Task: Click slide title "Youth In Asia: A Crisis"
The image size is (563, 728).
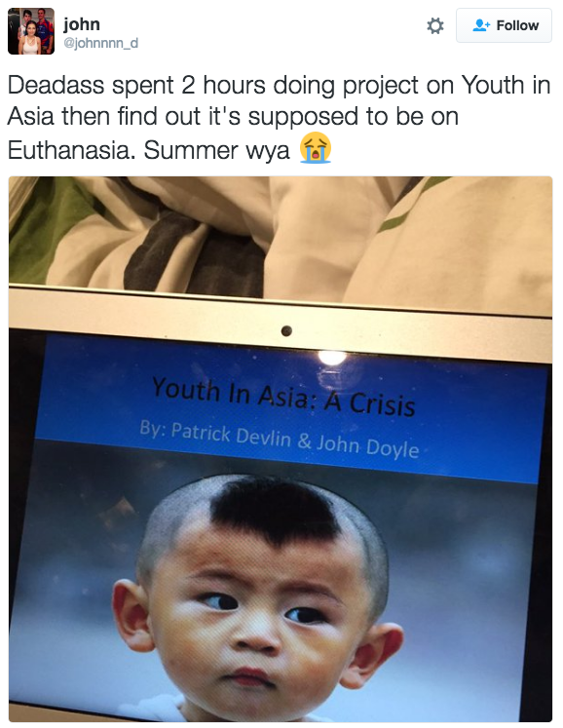Action: coord(283,396)
